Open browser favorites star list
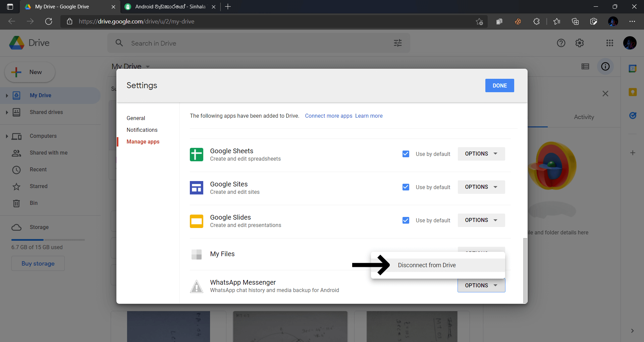Screen dimensions: 644x342 [557, 21]
